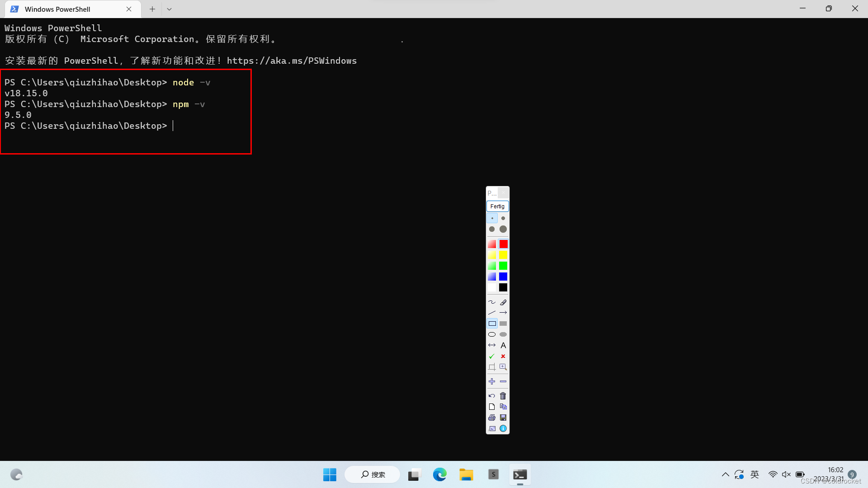Pick the text annotation tool
The image size is (868, 488).
(503, 345)
